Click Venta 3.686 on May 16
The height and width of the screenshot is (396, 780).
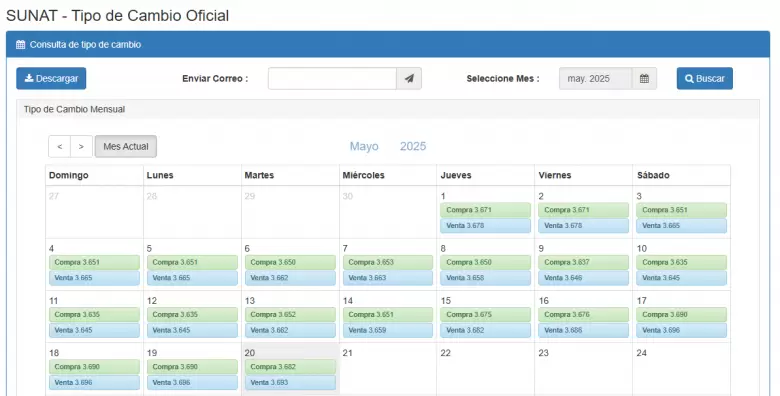pos(584,330)
